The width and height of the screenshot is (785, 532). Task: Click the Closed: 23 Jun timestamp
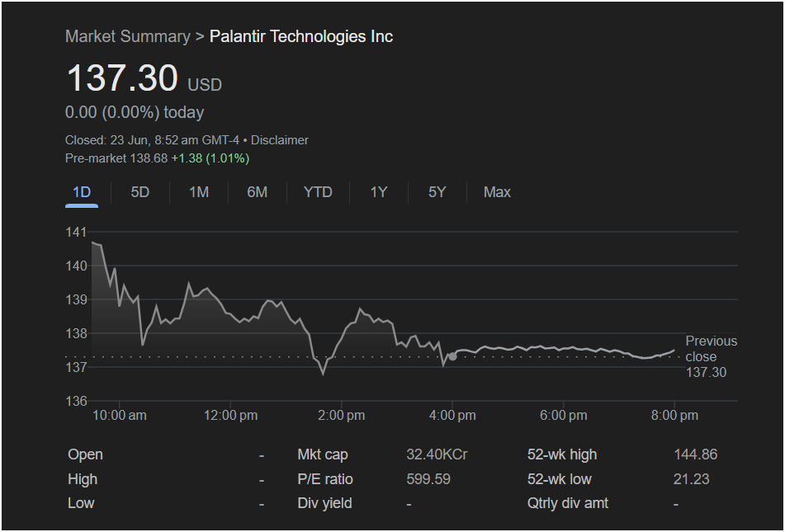coord(152,140)
